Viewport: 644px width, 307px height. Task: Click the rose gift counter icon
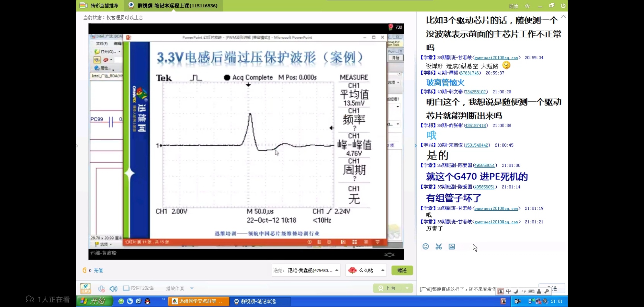[x=391, y=27]
